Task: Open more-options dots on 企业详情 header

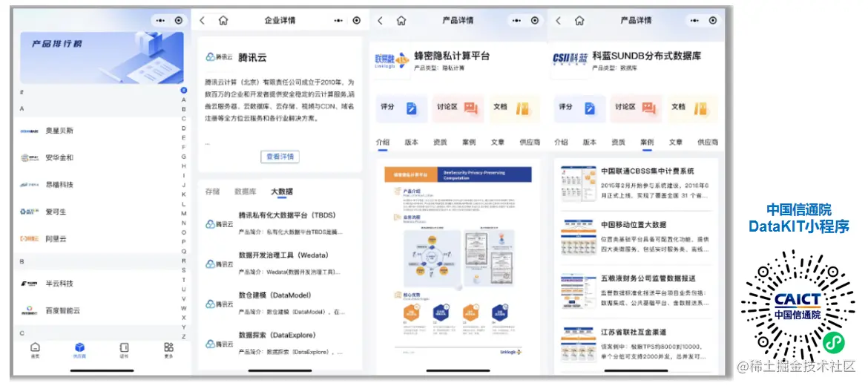Action: 339,21
